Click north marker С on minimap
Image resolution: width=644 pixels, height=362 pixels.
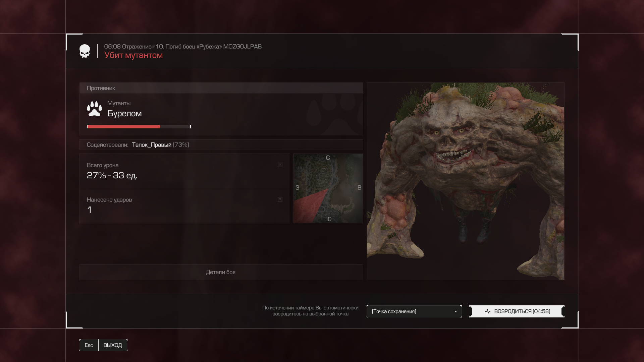(x=328, y=158)
